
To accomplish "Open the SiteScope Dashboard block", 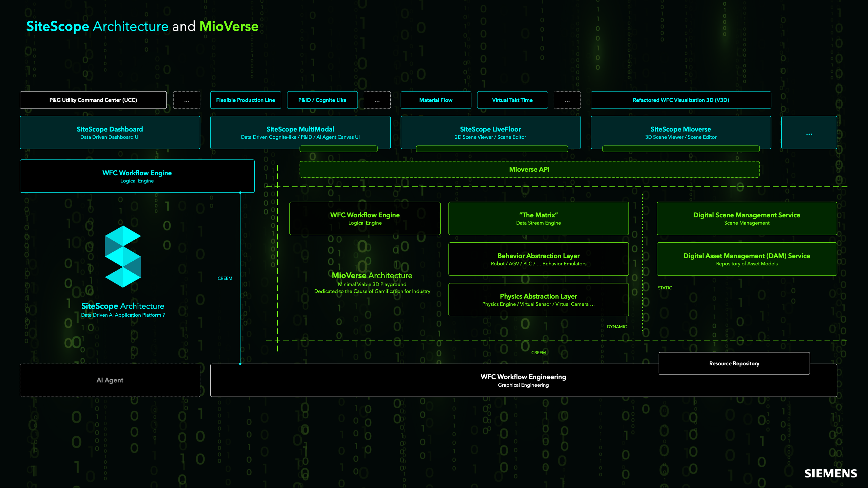I will 110,132.
